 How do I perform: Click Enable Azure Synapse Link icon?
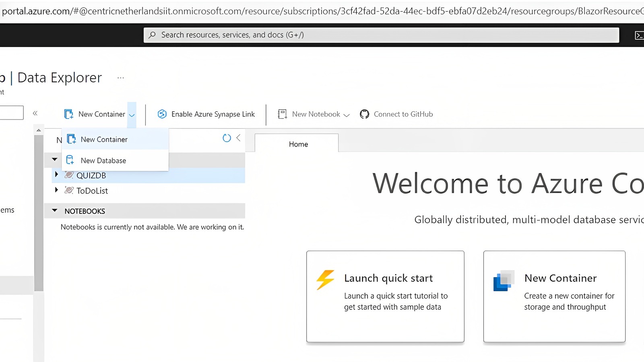(x=162, y=114)
